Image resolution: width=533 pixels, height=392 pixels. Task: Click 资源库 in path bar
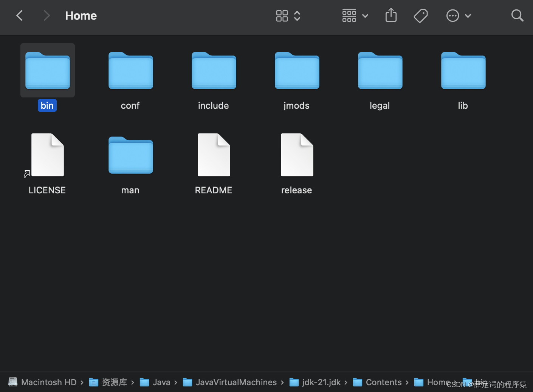(108, 382)
